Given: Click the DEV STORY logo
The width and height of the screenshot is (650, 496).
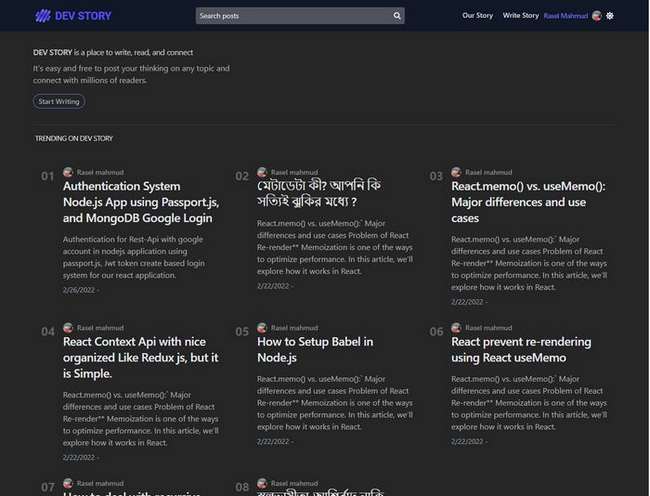Looking at the screenshot, I should [x=73, y=16].
